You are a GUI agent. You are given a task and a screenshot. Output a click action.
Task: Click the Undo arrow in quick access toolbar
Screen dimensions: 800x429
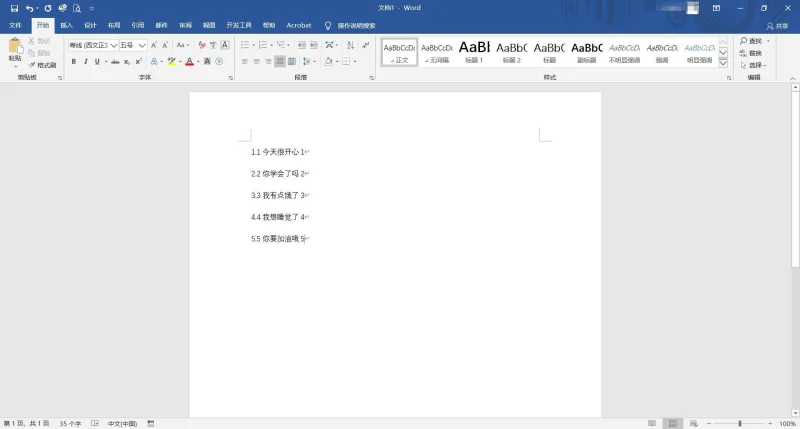[x=29, y=8]
